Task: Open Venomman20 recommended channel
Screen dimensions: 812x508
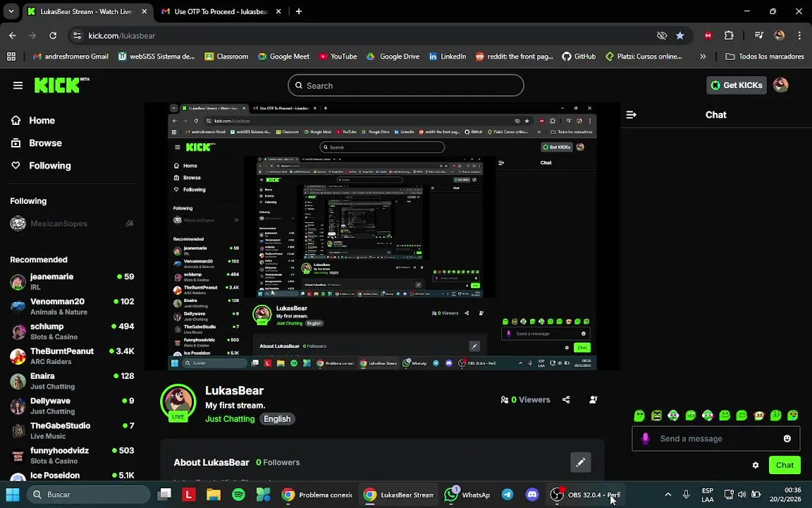Action: pos(72,306)
